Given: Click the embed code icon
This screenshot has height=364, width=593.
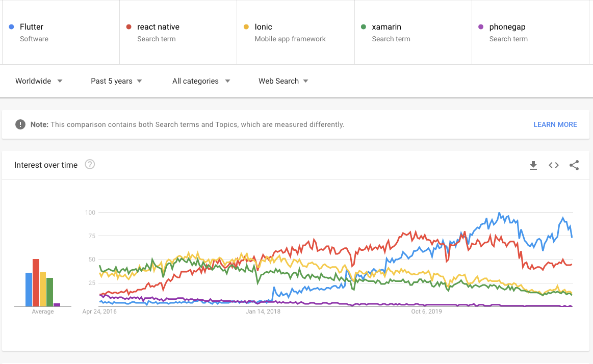Looking at the screenshot, I should pyautogui.click(x=554, y=165).
